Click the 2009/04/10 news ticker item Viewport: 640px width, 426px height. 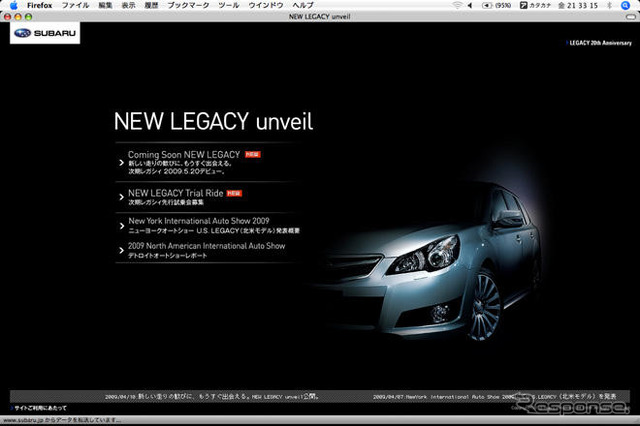[212, 396]
